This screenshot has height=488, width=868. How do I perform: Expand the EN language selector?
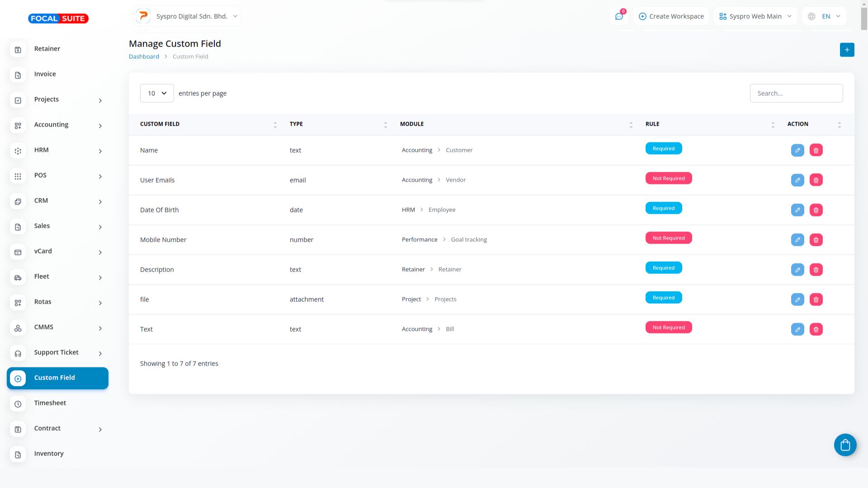click(x=826, y=16)
